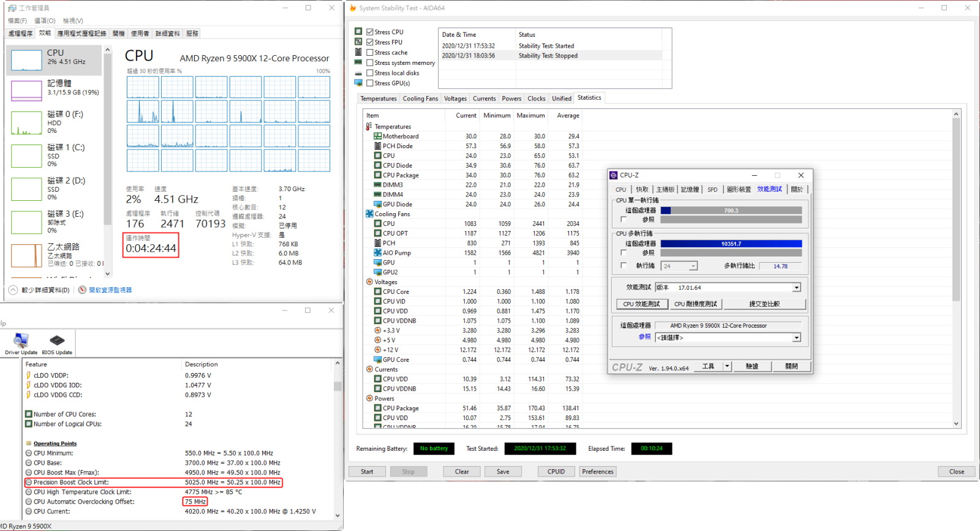Screen dimensions: 980x531
Task: Switch to the Temperatures tab in AIDA64
Action: 379,99
